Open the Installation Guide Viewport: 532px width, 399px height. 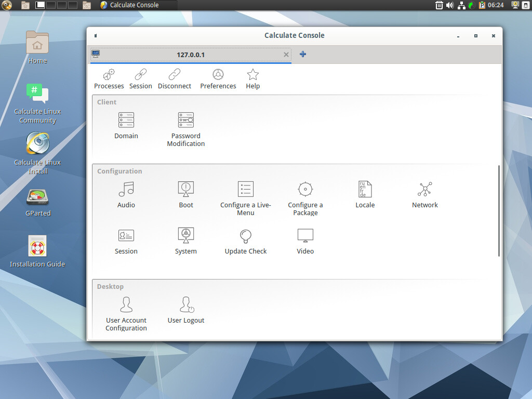pyautogui.click(x=37, y=251)
